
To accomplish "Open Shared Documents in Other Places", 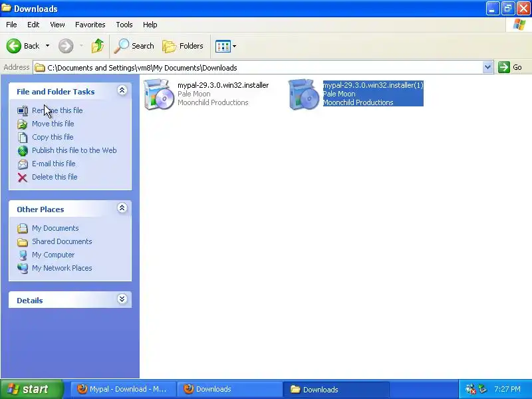I will 62,241.
